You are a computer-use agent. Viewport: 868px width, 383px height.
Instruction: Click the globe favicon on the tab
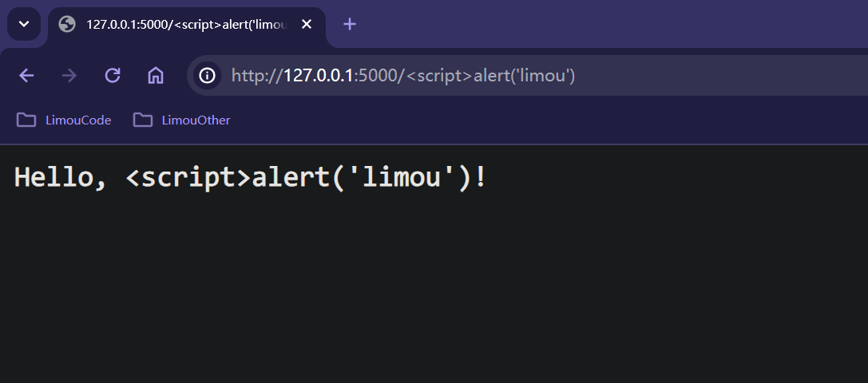coord(68,24)
